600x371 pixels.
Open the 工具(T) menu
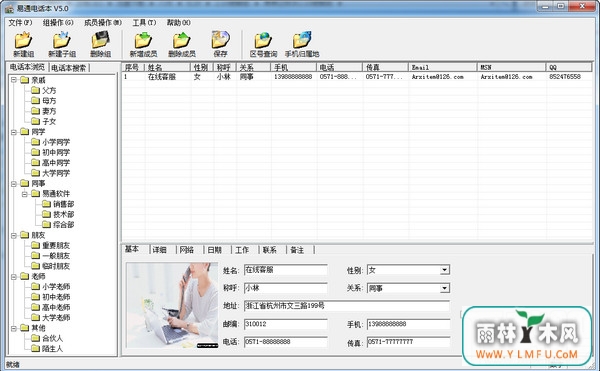[x=144, y=23]
